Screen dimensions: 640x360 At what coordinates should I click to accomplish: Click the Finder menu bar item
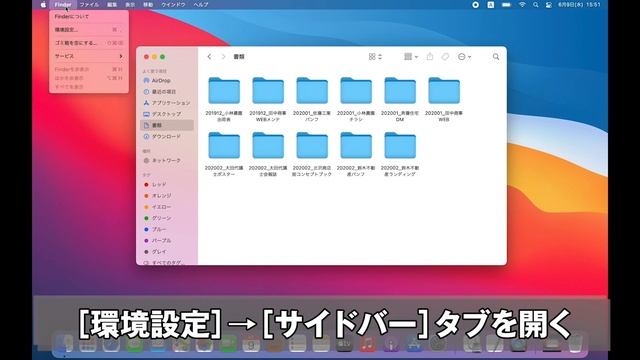tap(63, 4)
